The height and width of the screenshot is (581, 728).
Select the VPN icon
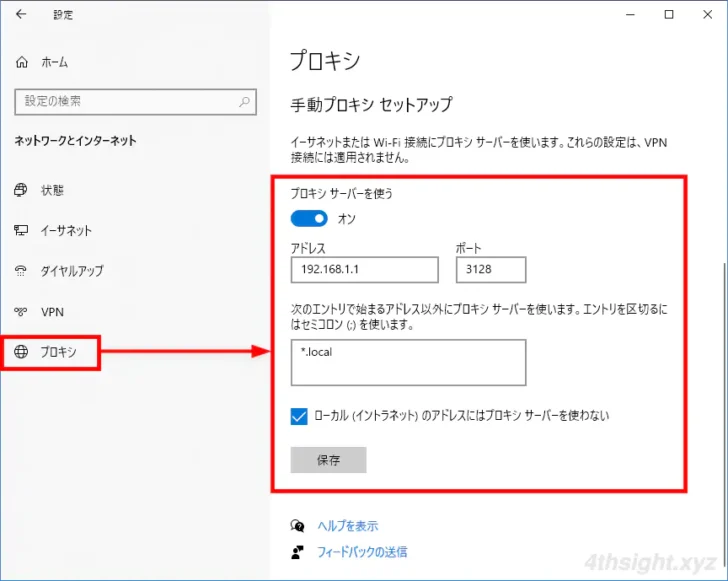tap(21, 312)
